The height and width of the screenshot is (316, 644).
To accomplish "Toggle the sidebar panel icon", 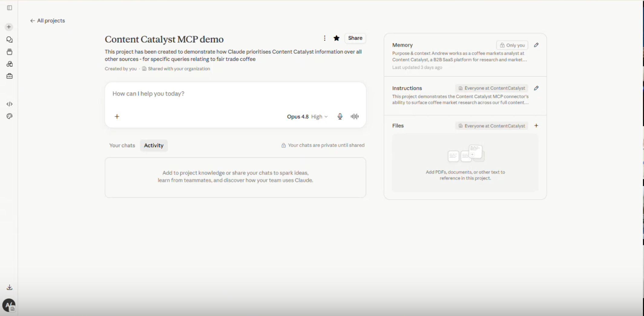I will point(9,8).
